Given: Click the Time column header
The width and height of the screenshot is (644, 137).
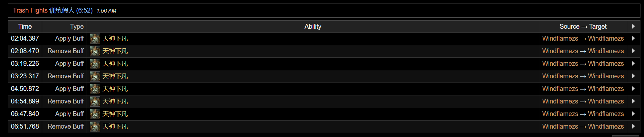Looking at the screenshot, I should 25,26.
